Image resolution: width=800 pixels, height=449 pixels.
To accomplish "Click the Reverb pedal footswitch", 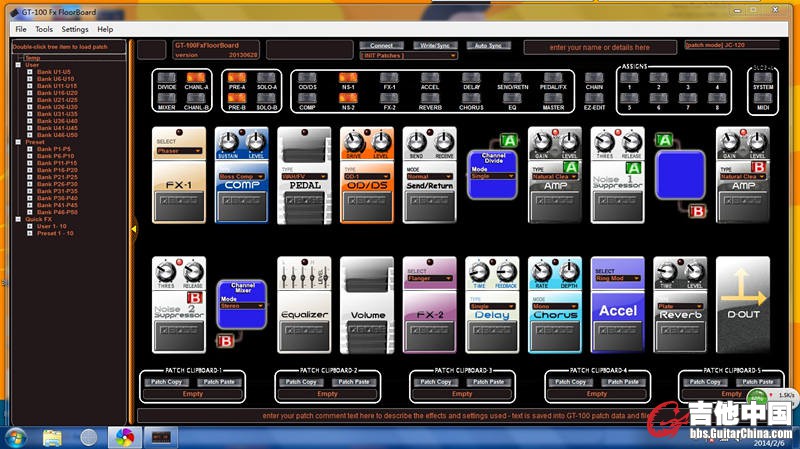I will coord(680,335).
